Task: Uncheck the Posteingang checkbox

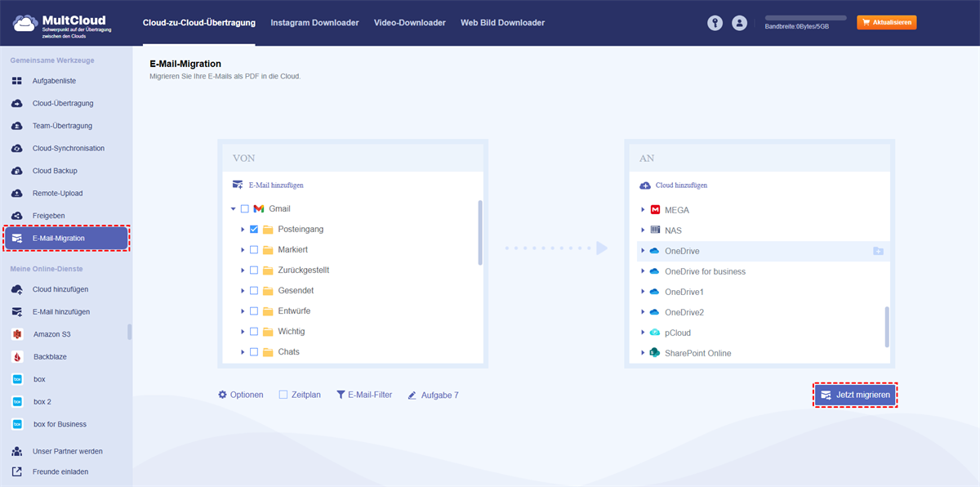Action: pyautogui.click(x=254, y=230)
